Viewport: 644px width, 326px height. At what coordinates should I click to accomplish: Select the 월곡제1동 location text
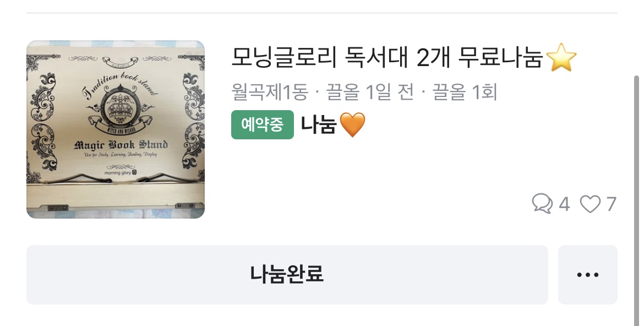[x=269, y=91]
